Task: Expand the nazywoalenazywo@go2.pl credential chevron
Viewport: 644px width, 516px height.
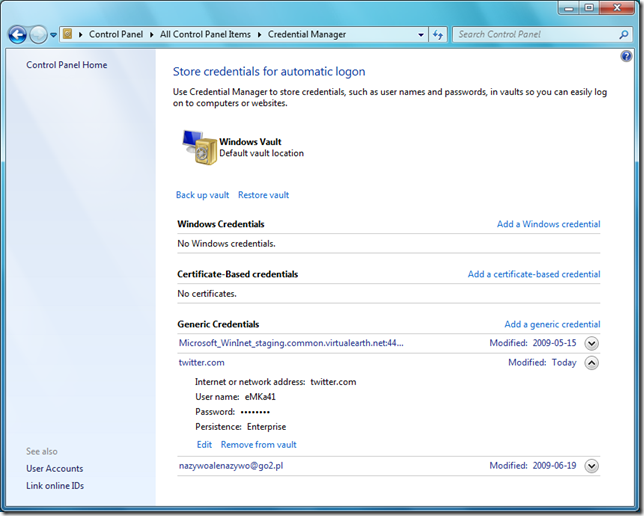Action: tap(591, 466)
